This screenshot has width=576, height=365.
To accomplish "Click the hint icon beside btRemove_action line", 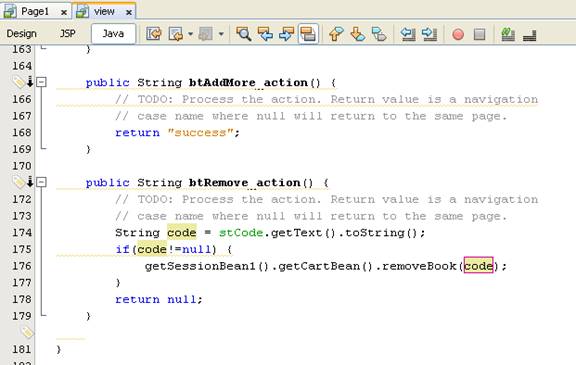I will (18, 182).
